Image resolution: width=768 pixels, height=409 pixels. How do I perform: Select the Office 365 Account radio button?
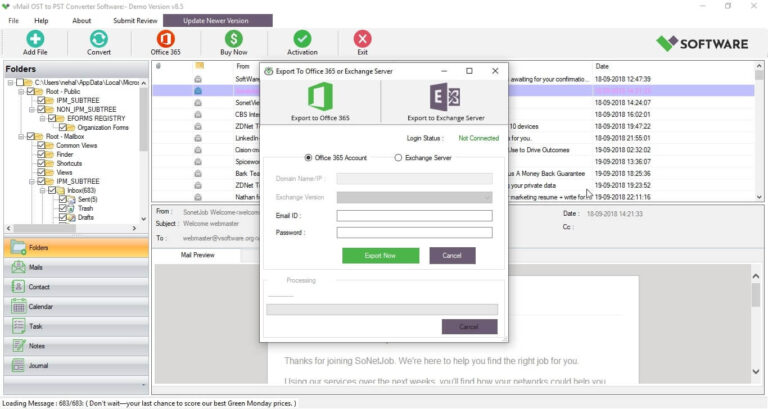coord(308,158)
